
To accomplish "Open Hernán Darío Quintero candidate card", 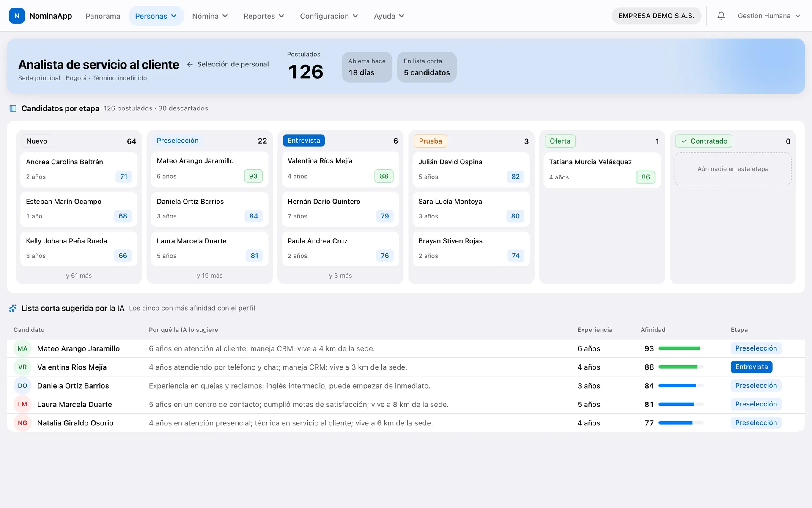I will pos(340,209).
